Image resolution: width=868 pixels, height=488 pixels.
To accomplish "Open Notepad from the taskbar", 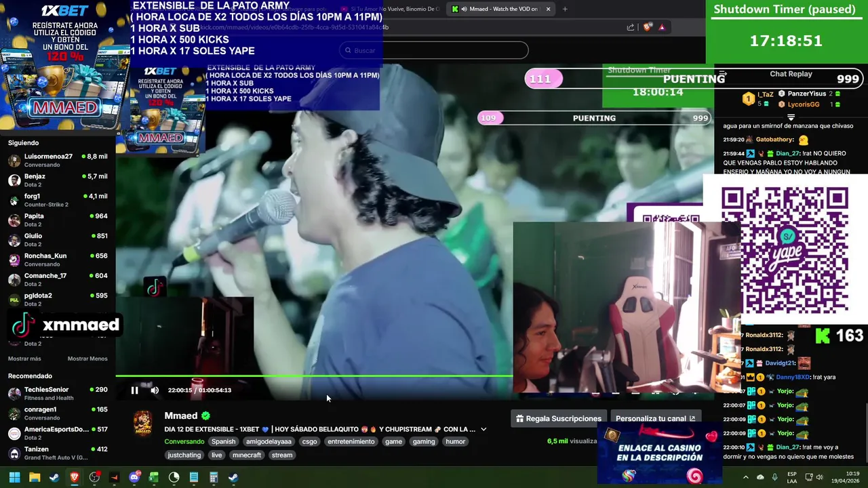I will coord(194,477).
